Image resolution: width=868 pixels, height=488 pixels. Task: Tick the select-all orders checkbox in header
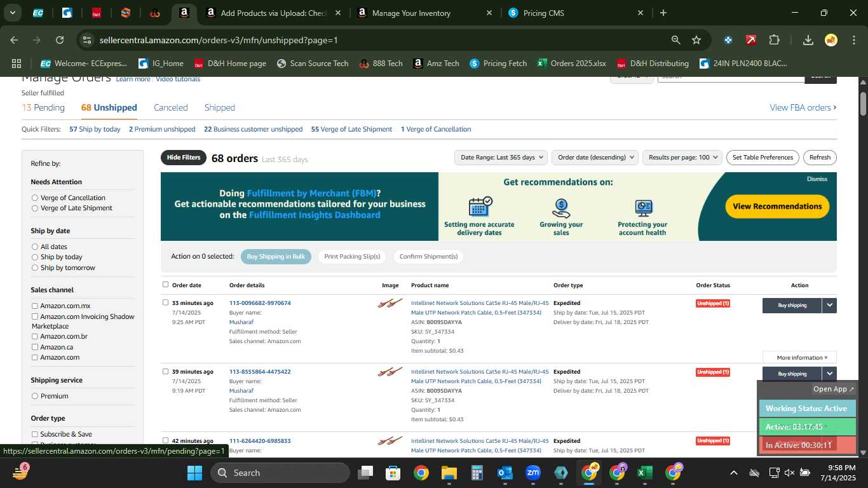point(166,285)
